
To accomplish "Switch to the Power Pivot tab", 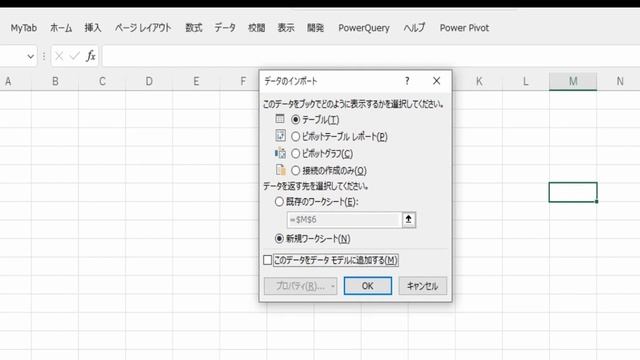I will pos(464,28).
